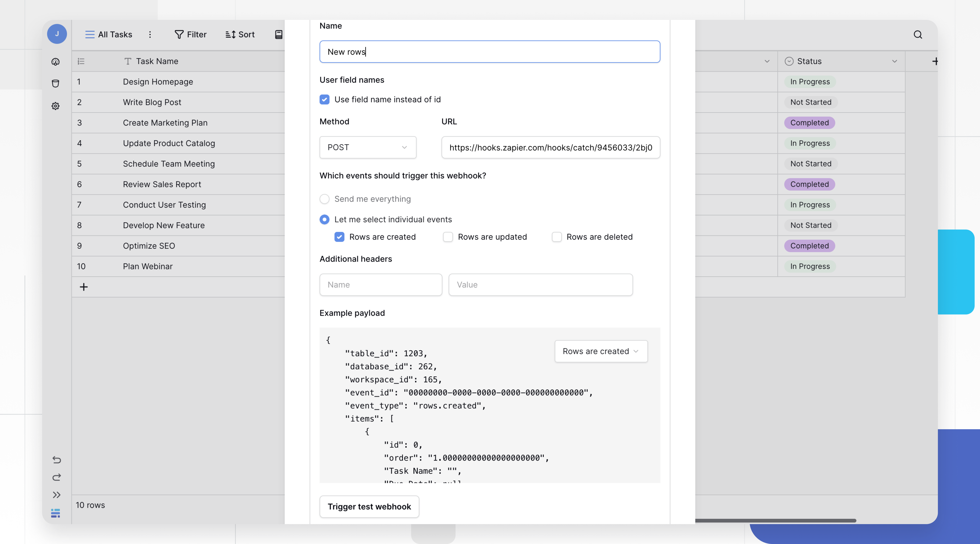Click Completed status in row 6
This screenshot has height=544, width=980.
810,184
